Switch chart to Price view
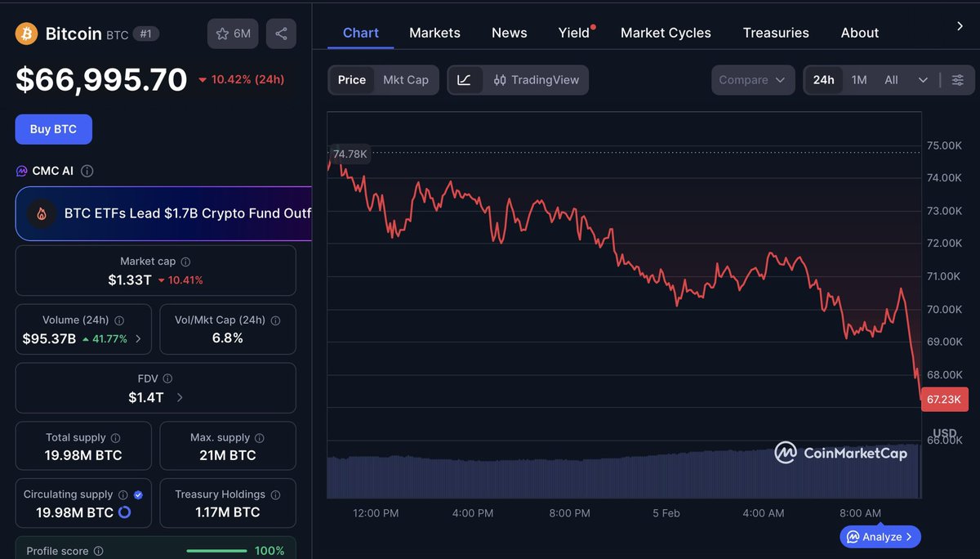 pyautogui.click(x=352, y=80)
